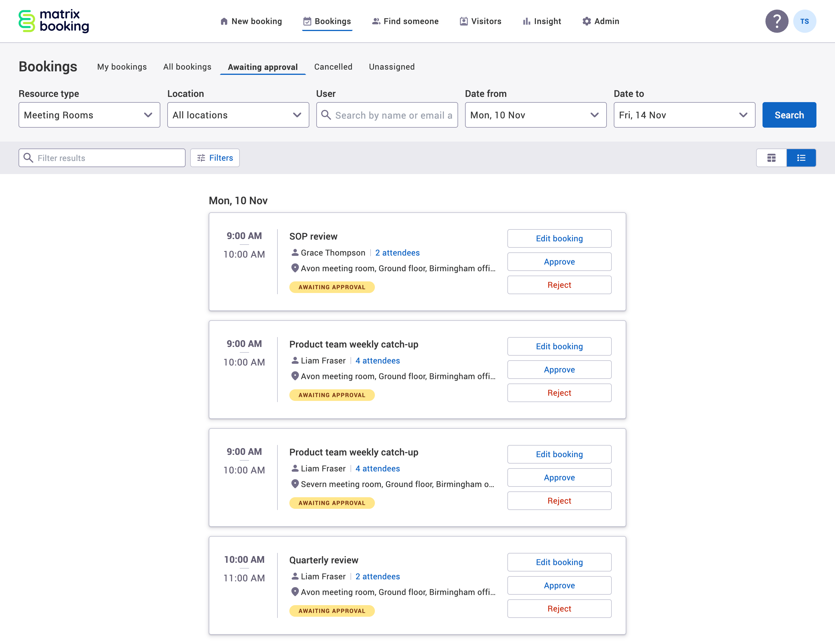Viewport: 835px width, 644px height.
Task: Open the Filters icon next to filter results
Action: [201, 158]
